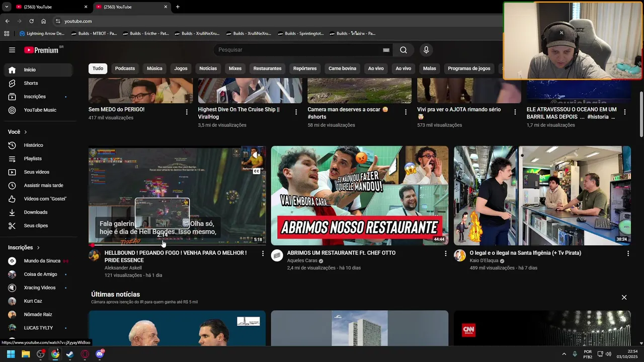Go back with browser arrow

(7, 21)
